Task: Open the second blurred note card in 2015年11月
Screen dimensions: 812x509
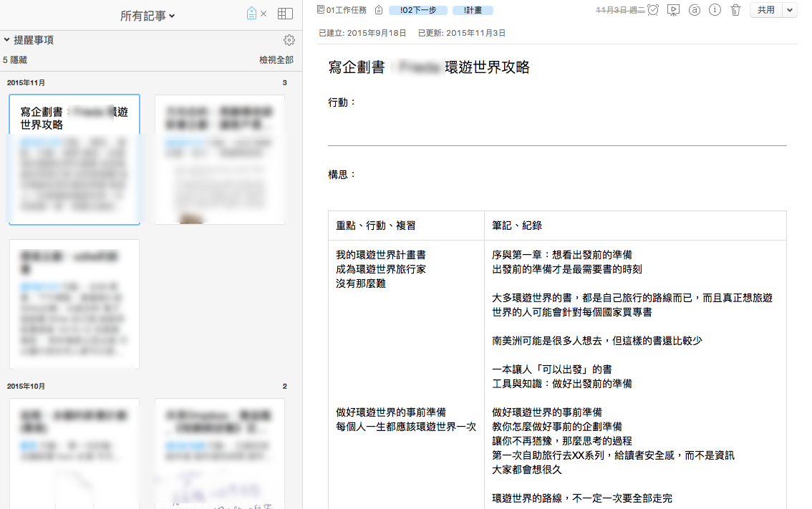Action: 220,160
